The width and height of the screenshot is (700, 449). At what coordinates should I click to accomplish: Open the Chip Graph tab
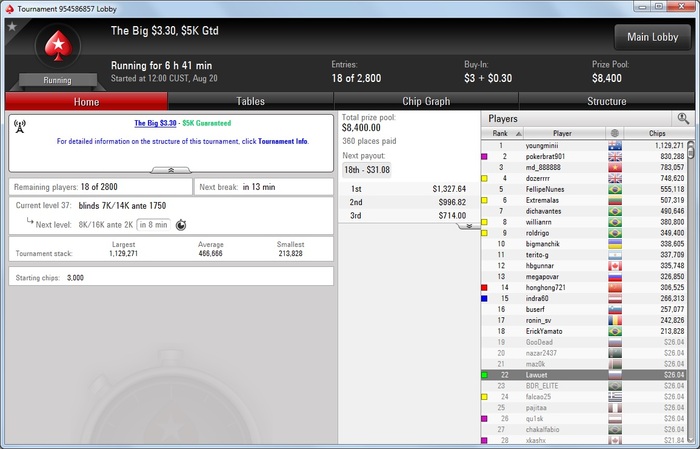pos(426,101)
